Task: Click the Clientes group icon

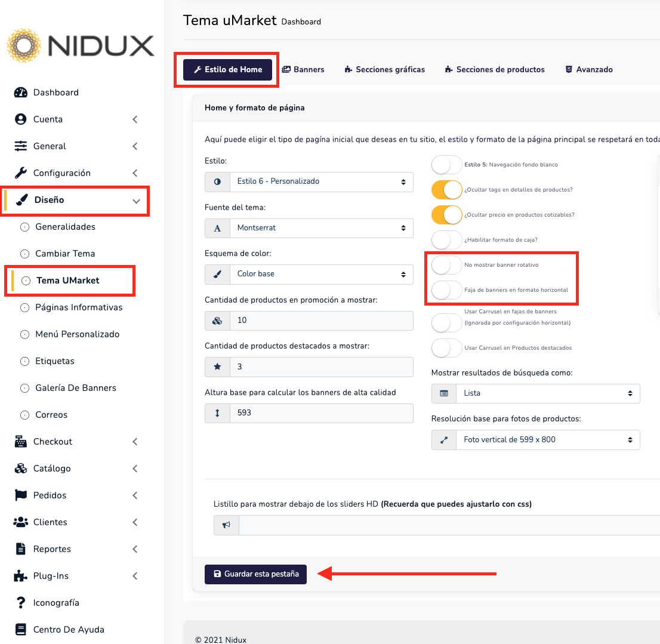Action: [21, 522]
